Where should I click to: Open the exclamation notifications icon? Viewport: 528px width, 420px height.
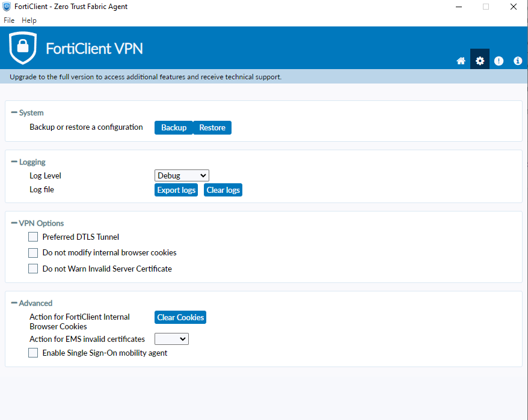click(x=499, y=61)
